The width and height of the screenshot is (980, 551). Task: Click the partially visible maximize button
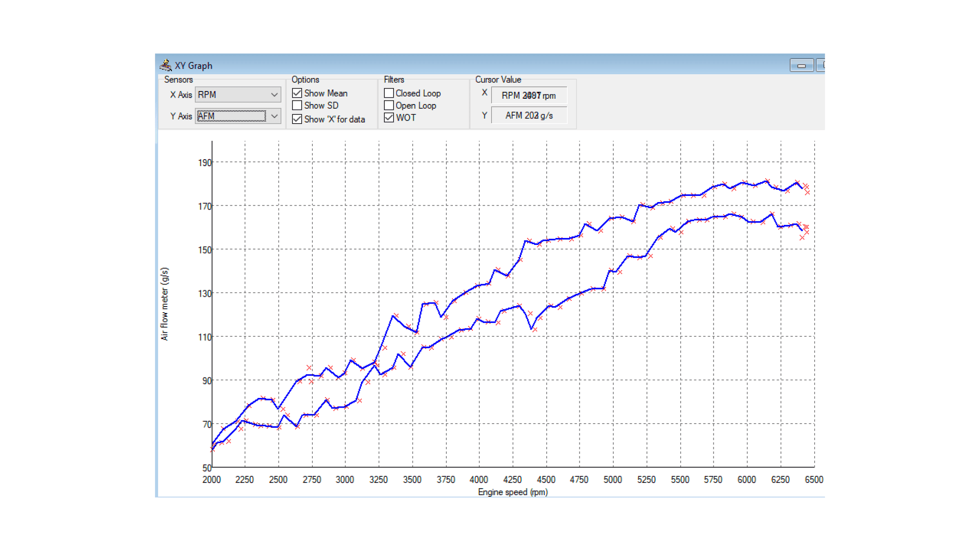point(821,65)
